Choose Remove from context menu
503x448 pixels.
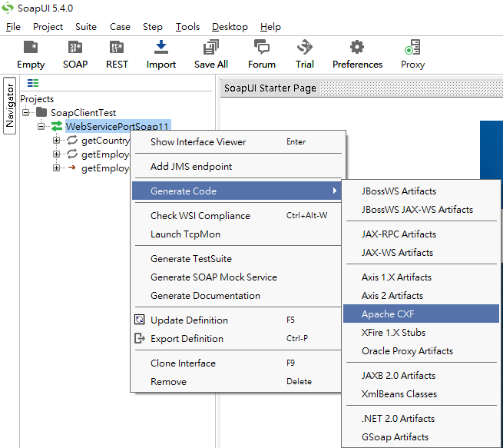coord(238,382)
